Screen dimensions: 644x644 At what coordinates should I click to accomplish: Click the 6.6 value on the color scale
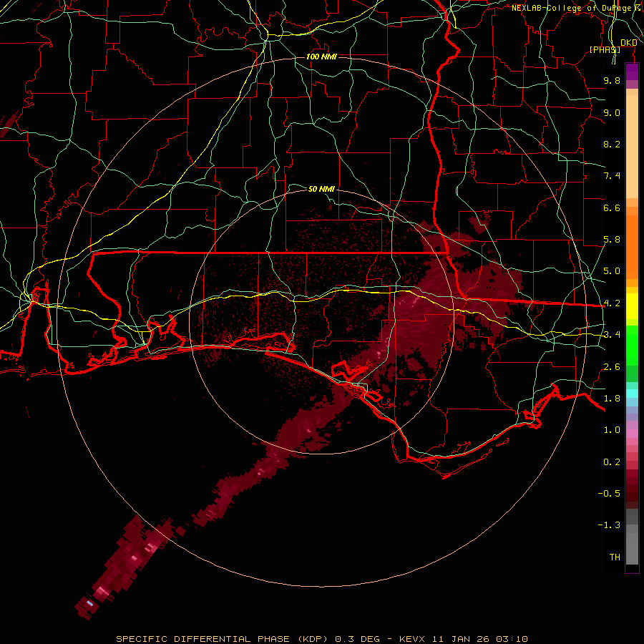tap(612, 208)
